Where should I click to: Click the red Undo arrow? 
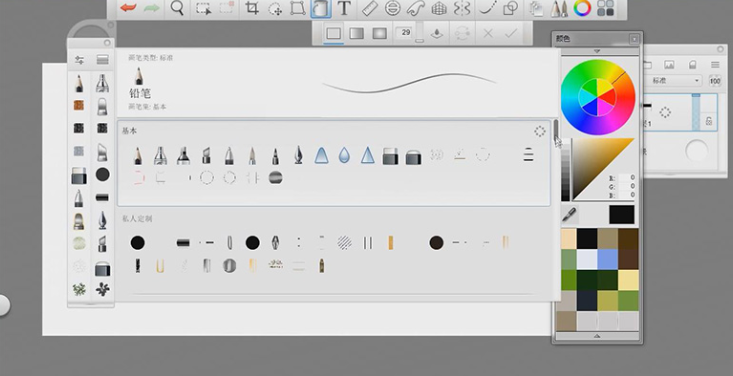[x=128, y=8]
